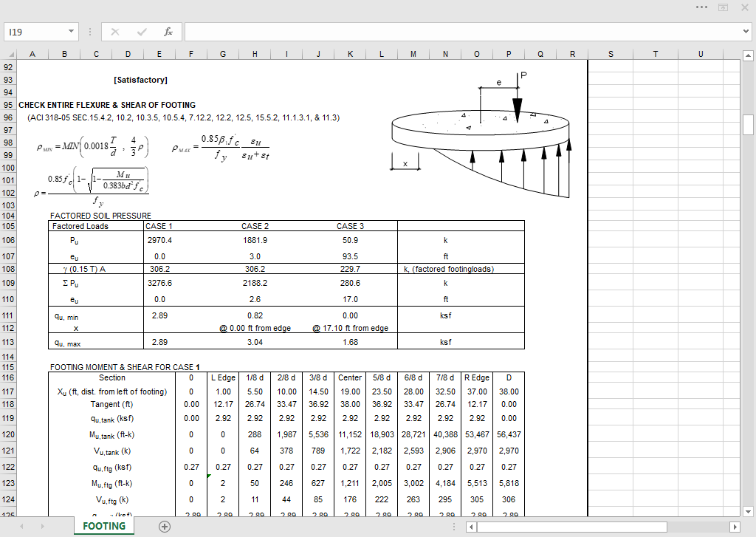Image resolution: width=756 pixels, height=537 pixels.
Task: Open the ribbon display options icon
Action: (x=724, y=7)
